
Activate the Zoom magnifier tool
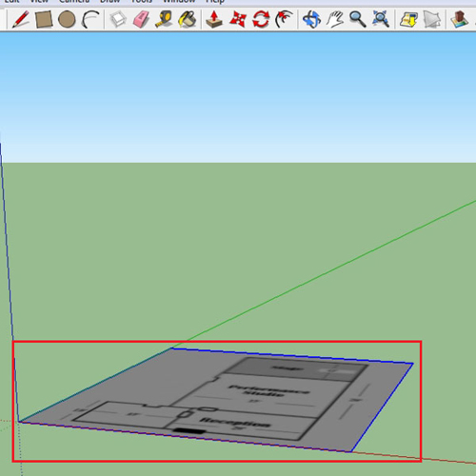click(358, 19)
